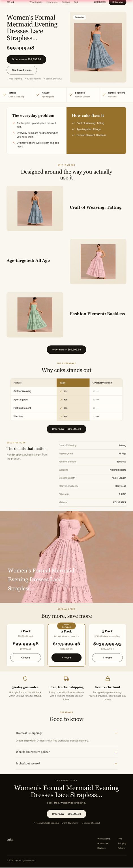Click the green dress product thumbnail

[x=35, y=315]
